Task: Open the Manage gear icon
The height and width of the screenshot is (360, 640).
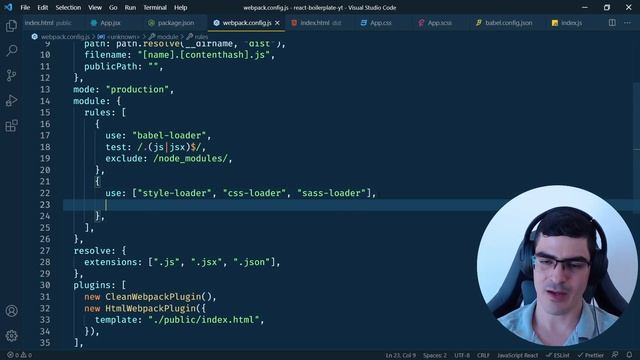Action: (x=11, y=336)
